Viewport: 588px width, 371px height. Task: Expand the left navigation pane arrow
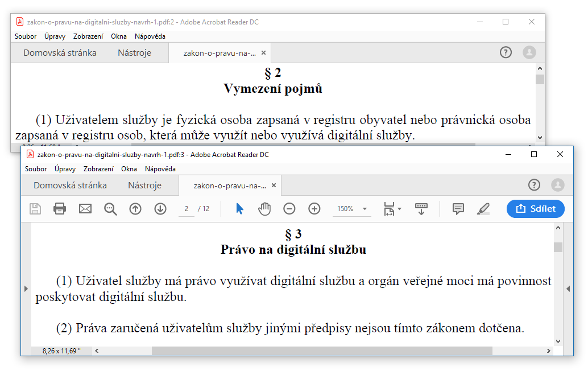coord(26,288)
